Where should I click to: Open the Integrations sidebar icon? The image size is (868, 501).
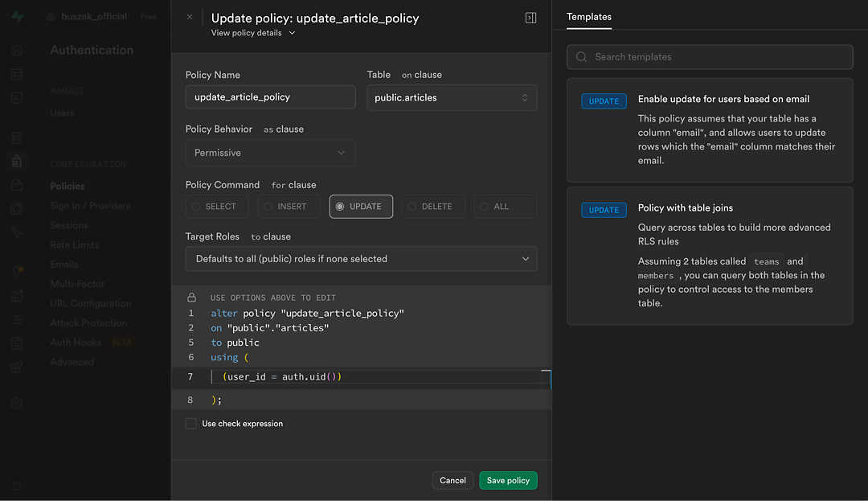[x=17, y=367]
